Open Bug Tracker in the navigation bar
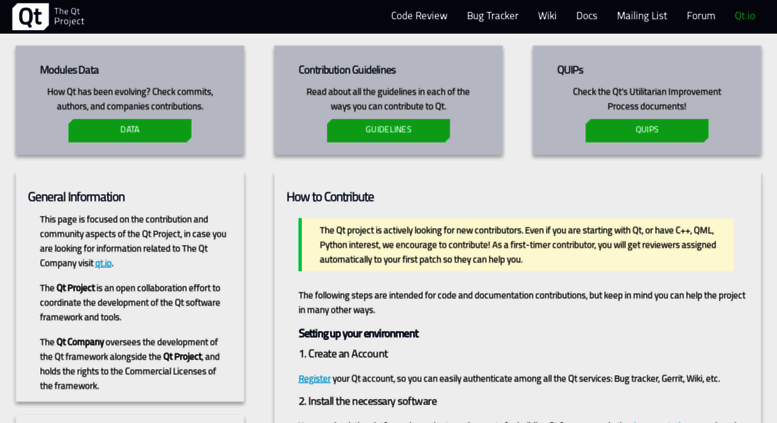 (492, 16)
